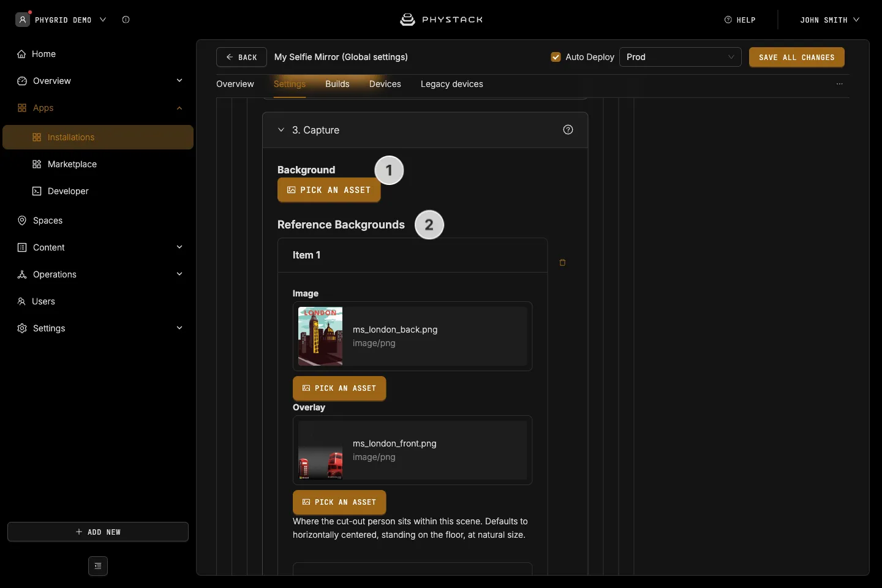Open the Legacy devices tab
Screen dimensions: 882x588
[452, 84]
